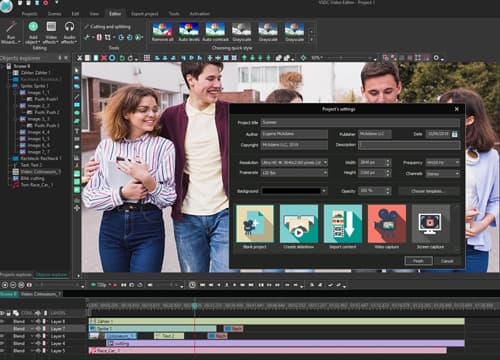Image resolution: width=500 pixels, height=360 pixels.
Task: Click the green Add object icon
Action: pyautogui.click(x=33, y=26)
